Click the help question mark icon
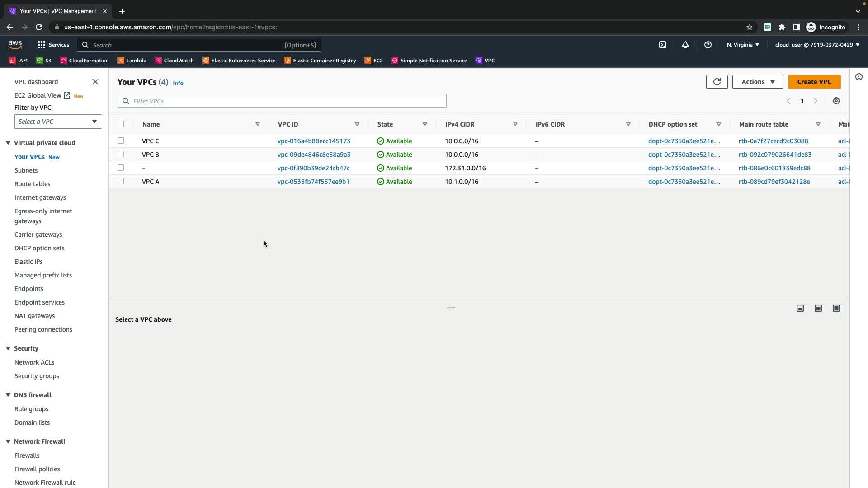 [x=708, y=45]
